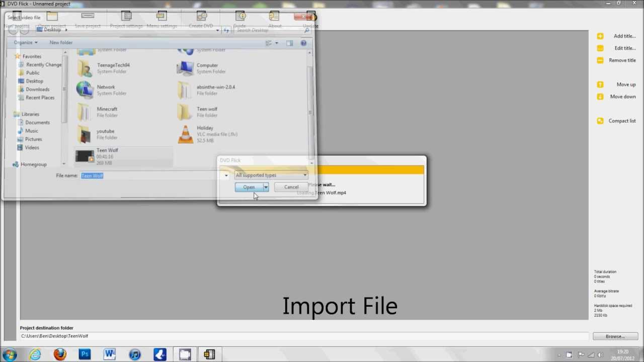The height and width of the screenshot is (362, 644).
Task: Open Microsoft Word from the taskbar
Action: pos(110,354)
